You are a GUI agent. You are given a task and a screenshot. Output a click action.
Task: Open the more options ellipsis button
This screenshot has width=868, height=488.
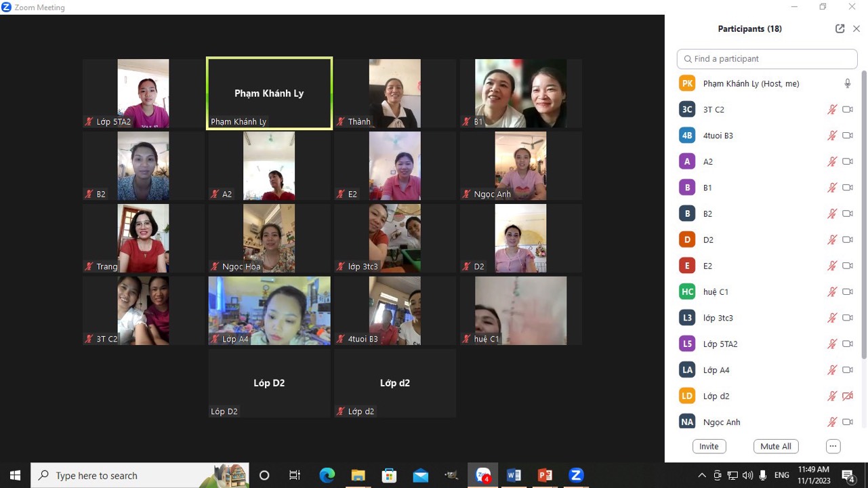click(833, 446)
